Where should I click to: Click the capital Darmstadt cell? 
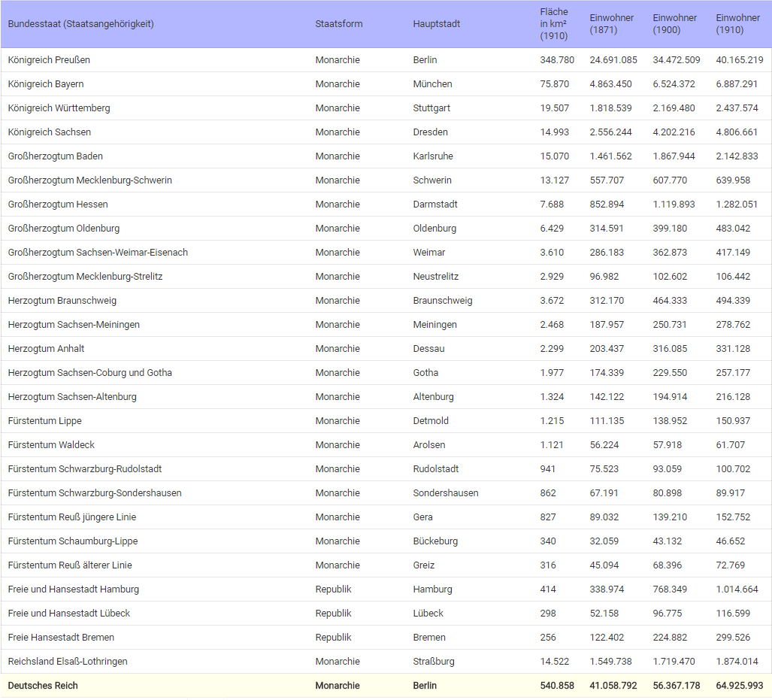pos(435,204)
